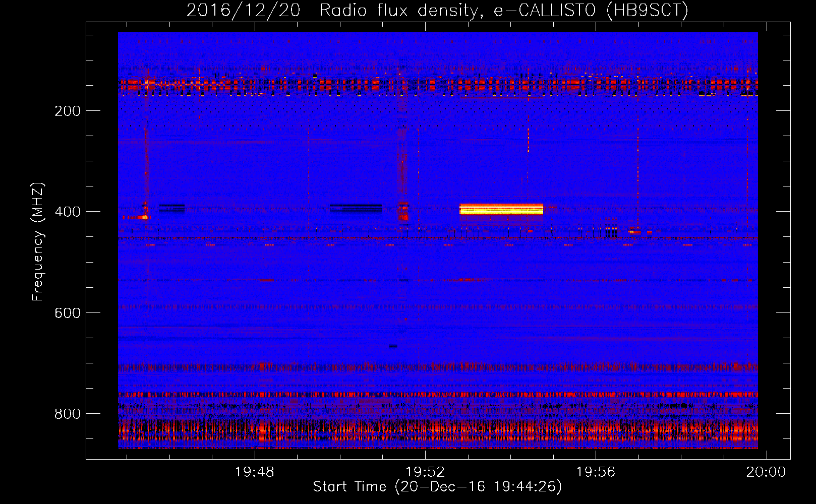
Task: Click the 19:52 time tick label
Action: point(425,472)
